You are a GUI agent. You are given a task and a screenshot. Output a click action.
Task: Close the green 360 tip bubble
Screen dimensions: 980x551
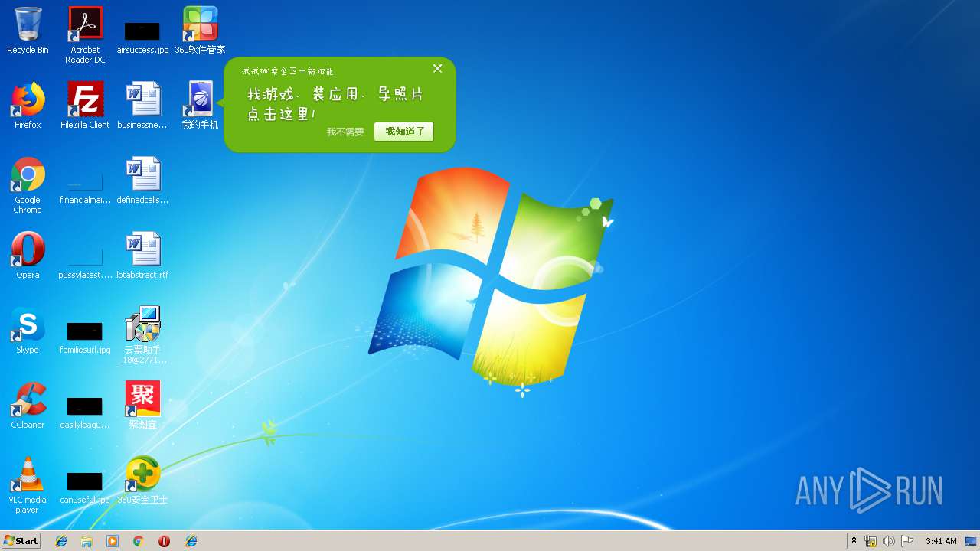click(437, 68)
